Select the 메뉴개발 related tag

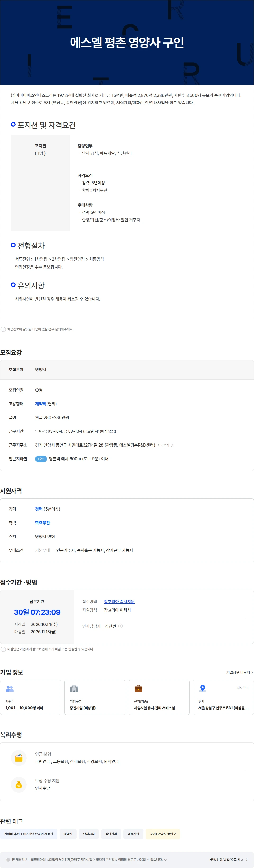133,834
